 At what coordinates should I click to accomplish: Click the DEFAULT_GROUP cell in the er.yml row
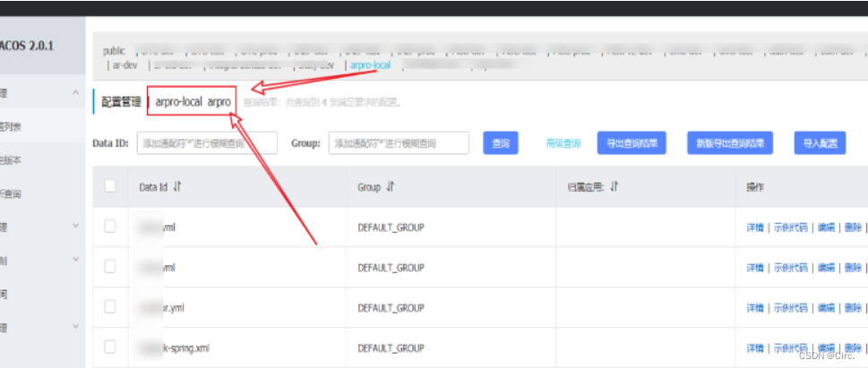391,308
